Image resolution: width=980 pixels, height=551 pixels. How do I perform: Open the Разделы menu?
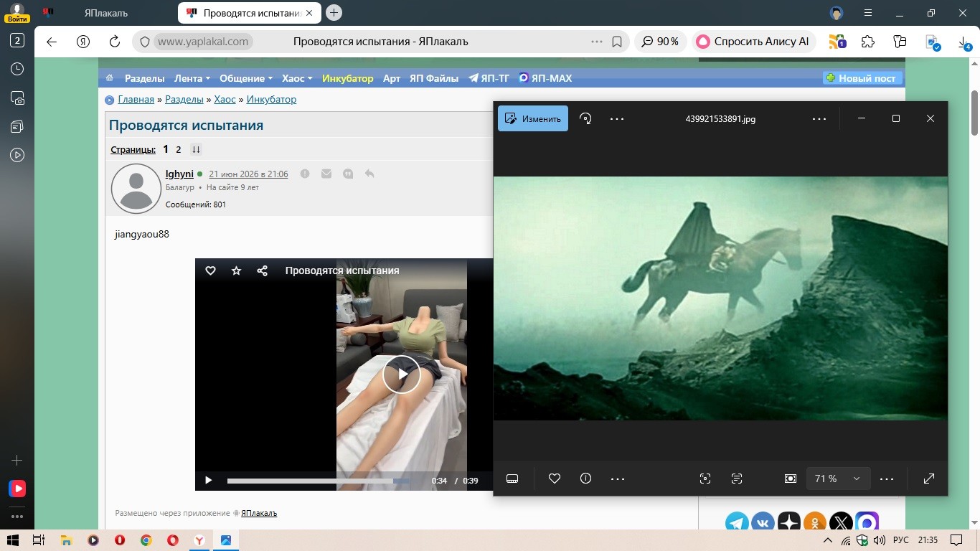point(145,78)
